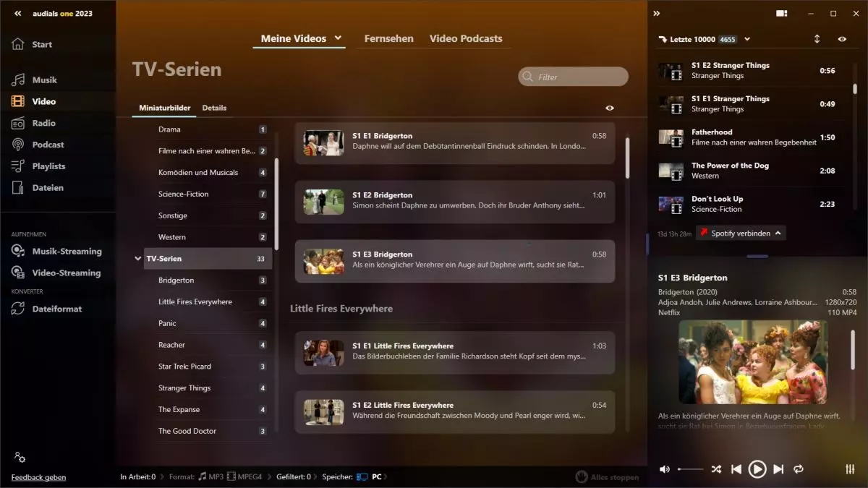The image size is (868, 488).
Task: Select Details view tab
Action: (214, 108)
